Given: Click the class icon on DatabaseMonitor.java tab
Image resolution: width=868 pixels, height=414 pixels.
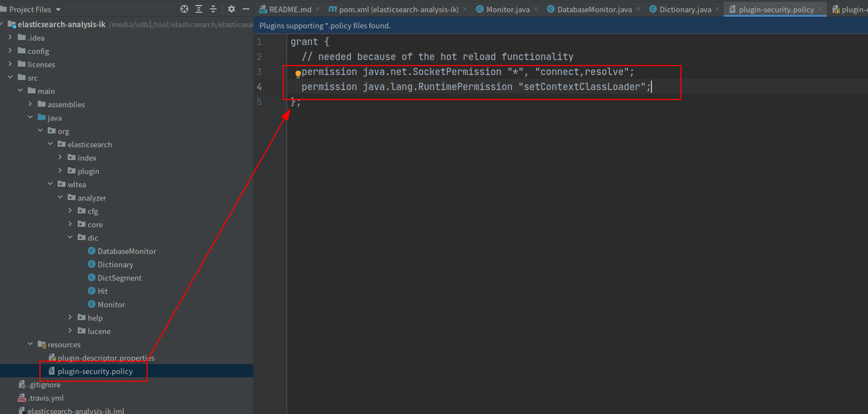Looking at the screenshot, I should click(x=551, y=9).
